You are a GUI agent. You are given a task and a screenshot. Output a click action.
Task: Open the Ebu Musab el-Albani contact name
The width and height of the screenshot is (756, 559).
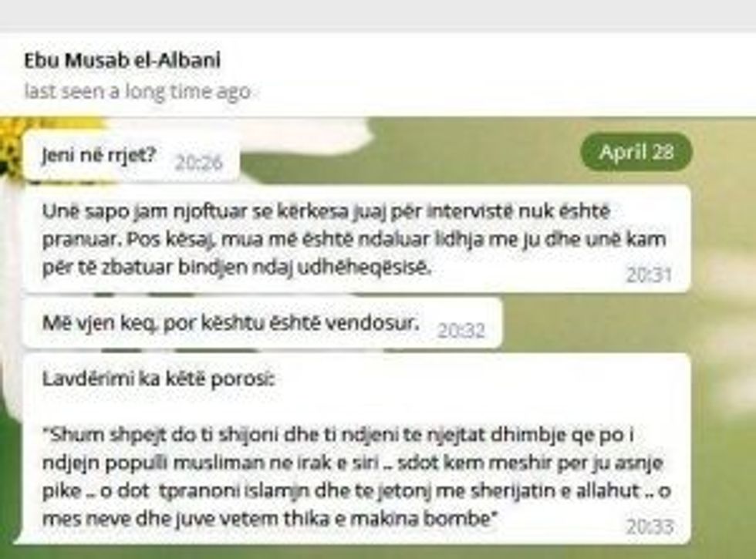[123, 60]
